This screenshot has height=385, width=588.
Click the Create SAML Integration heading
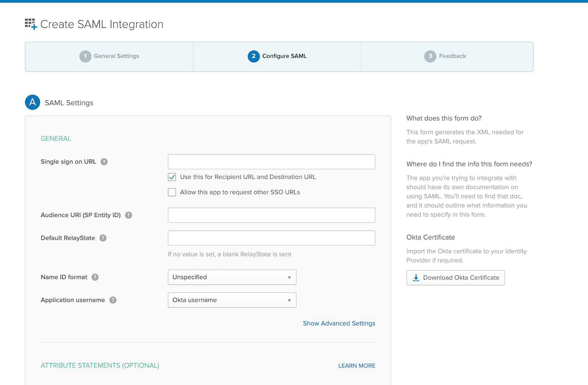[102, 24]
